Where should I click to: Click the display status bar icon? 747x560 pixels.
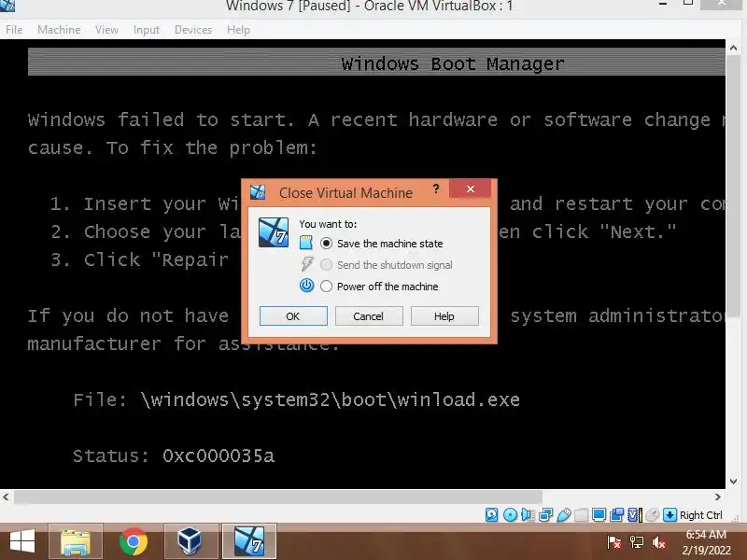tap(599, 515)
